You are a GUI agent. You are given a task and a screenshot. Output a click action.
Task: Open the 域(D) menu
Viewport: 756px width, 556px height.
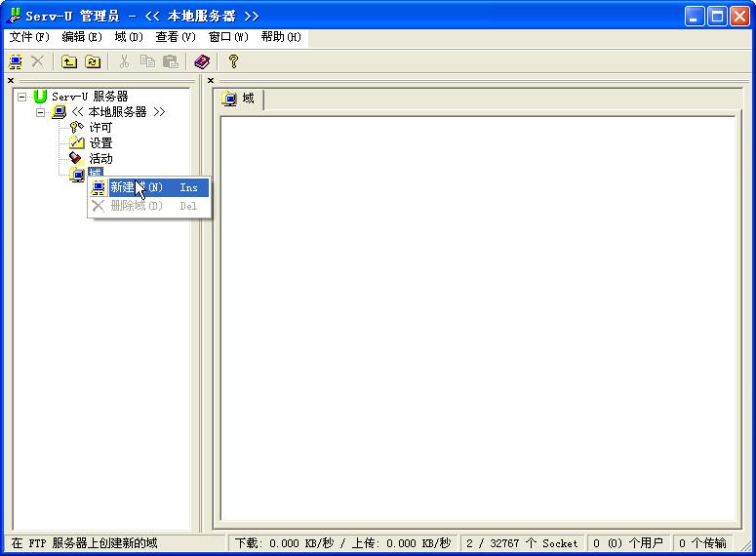129,37
